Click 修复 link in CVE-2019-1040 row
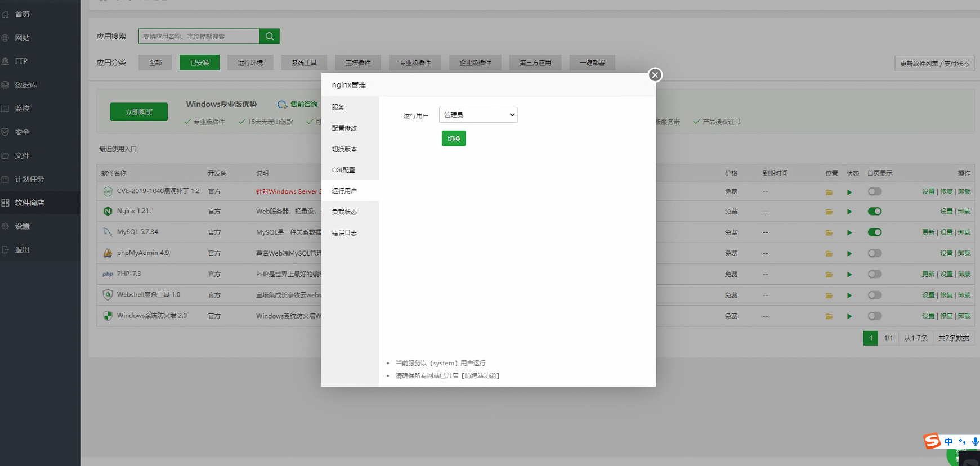 pyautogui.click(x=946, y=192)
